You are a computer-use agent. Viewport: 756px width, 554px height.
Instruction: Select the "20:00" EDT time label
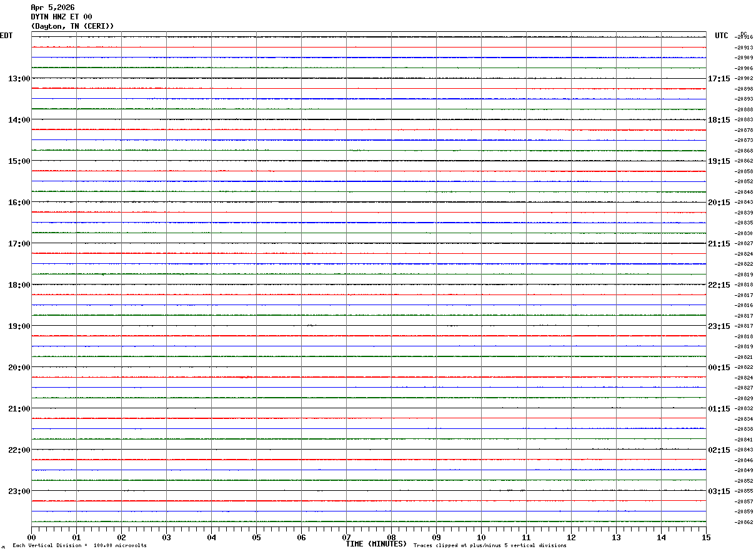pyautogui.click(x=19, y=368)
